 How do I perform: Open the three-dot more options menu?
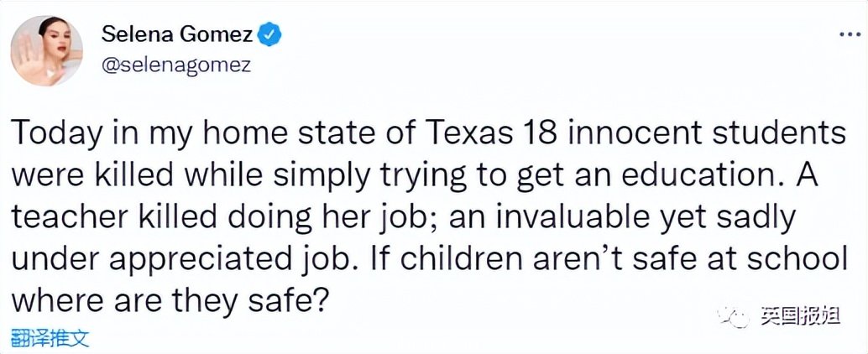pos(850,35)
